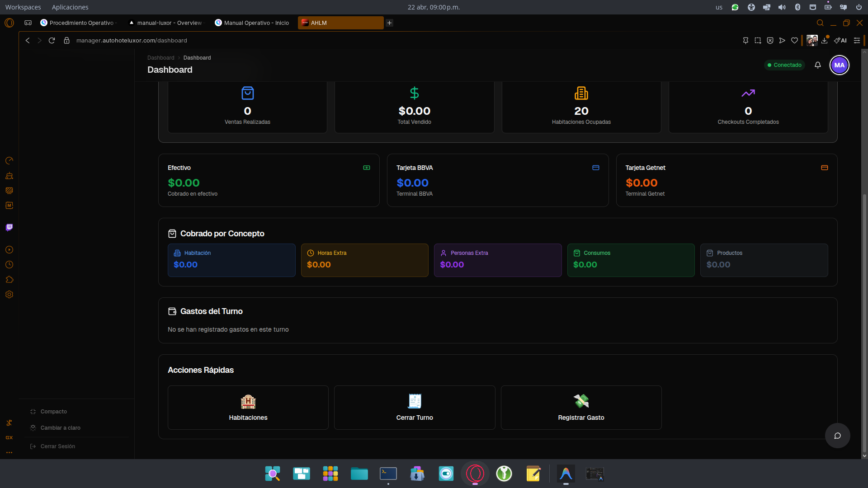Open the files folder in dock
The image size is (868, 488).
click(359, 474)
